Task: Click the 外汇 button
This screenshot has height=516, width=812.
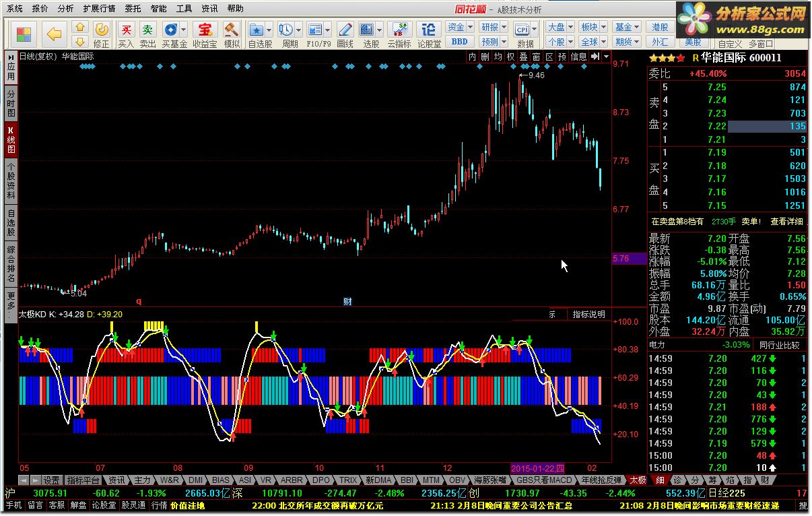Action: tap(660, 42)
